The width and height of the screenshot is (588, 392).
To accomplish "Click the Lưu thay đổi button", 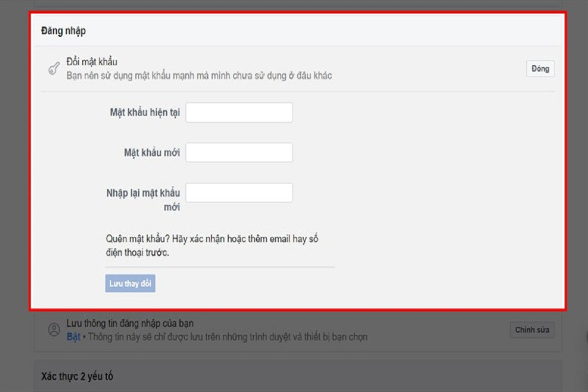I will click(x=130, y=283).
